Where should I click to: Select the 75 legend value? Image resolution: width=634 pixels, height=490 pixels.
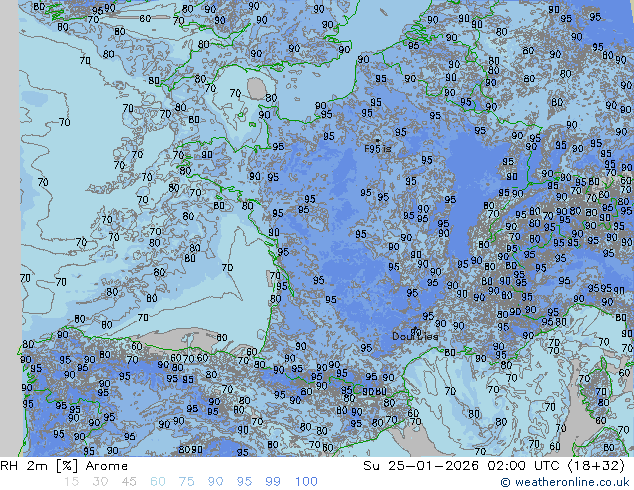pos(186,482)
